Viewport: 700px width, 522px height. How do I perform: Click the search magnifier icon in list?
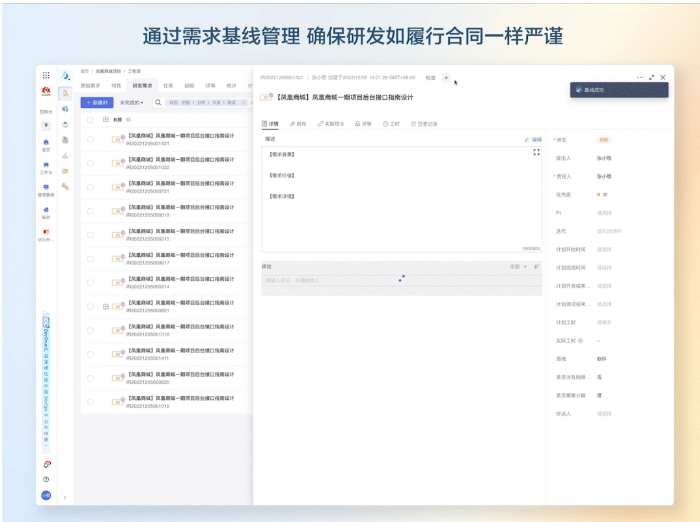point(158,103)
